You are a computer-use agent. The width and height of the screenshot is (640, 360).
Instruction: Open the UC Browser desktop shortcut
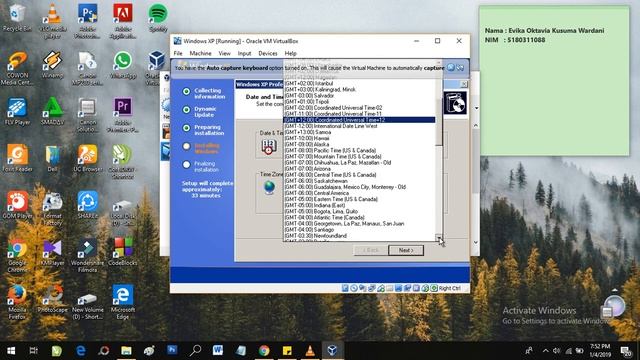coord(88,158)
